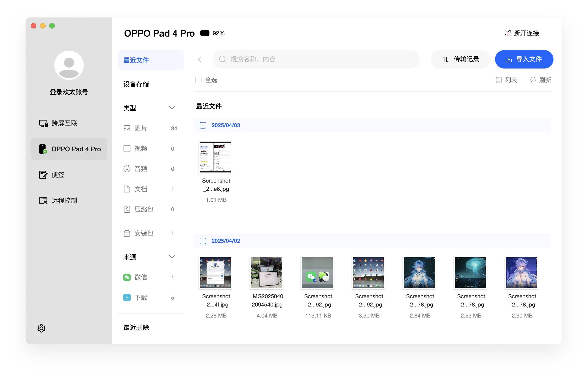Select the 2.84 MB screenshot thumbnail

pyautogui.click(x=419, y=272)
